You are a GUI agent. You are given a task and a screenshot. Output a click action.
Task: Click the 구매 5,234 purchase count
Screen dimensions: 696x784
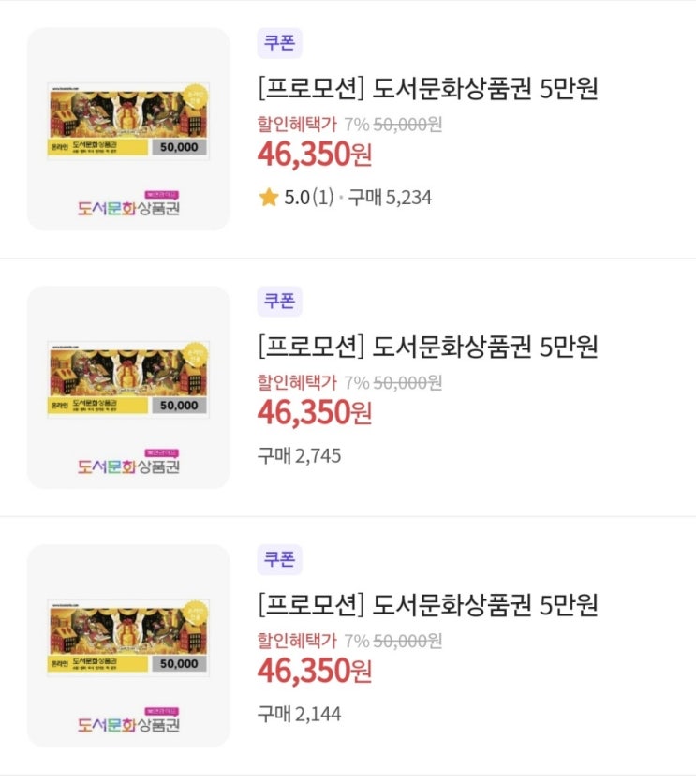coord(390,198)
